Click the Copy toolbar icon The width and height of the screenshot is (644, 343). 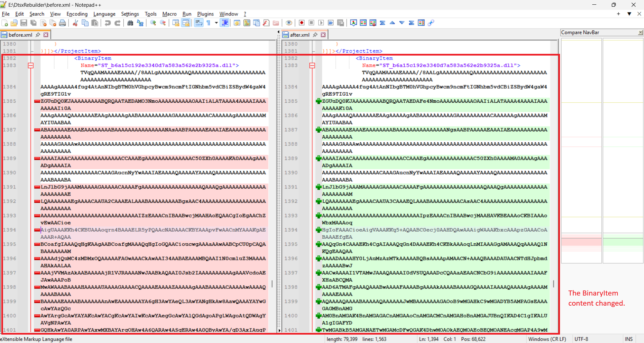coord(85,23)
